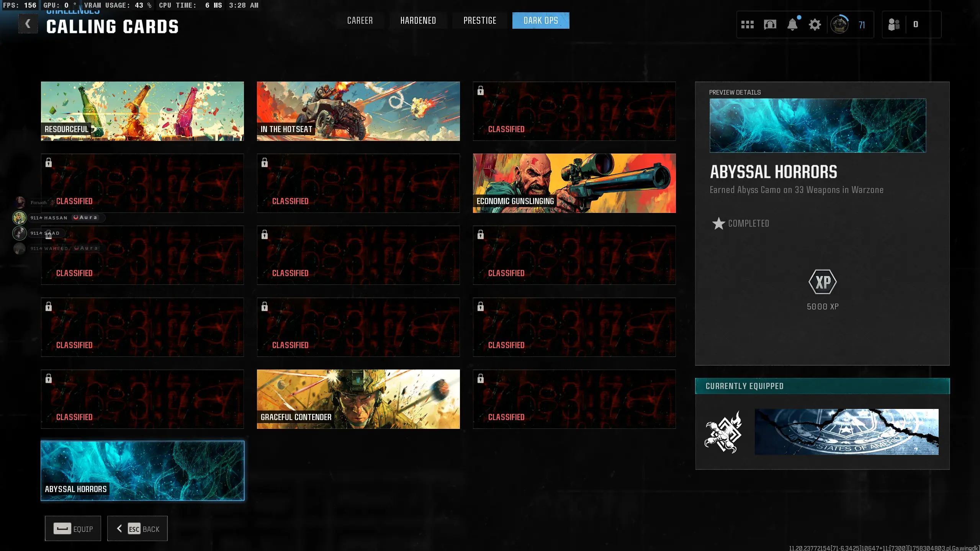Select the Classified card left of Graceful Contender
The width and height of the screenshot is (980, 551).
tap(142, 399)
